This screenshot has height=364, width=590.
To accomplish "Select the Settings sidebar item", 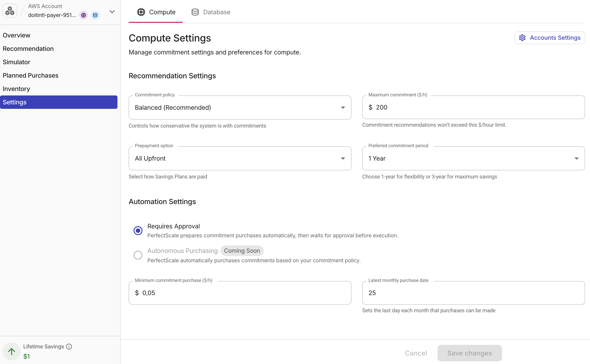I will [59, 102].
